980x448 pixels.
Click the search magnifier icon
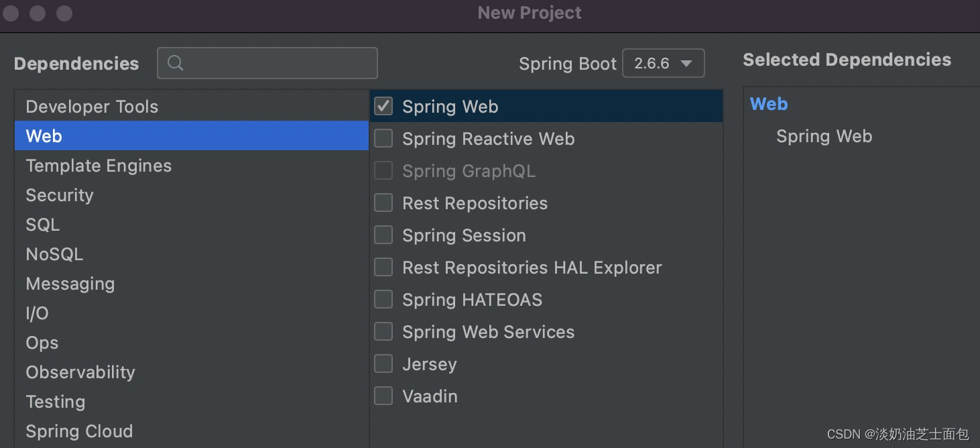[176, 63]
